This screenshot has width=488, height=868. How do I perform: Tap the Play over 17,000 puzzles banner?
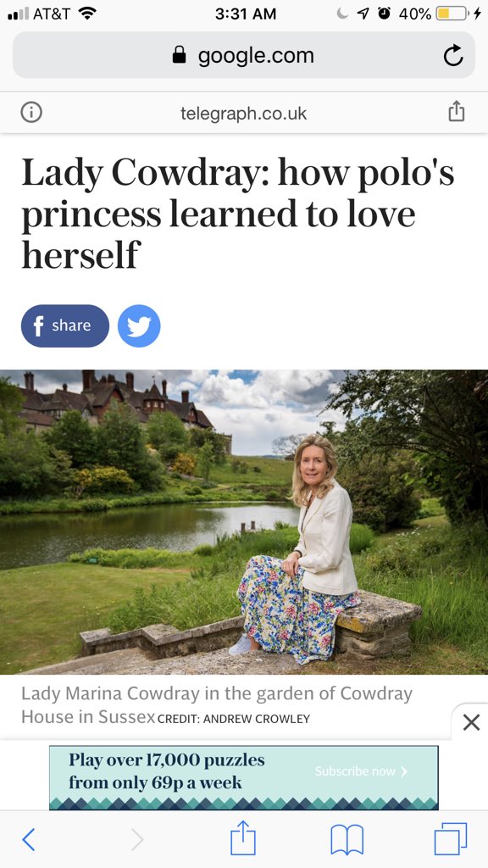243,777
